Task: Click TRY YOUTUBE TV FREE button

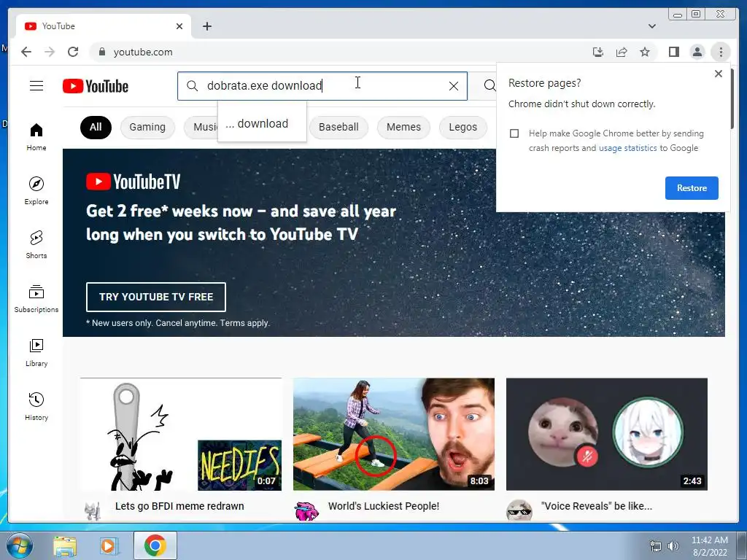Action: [x=156, y=297]
